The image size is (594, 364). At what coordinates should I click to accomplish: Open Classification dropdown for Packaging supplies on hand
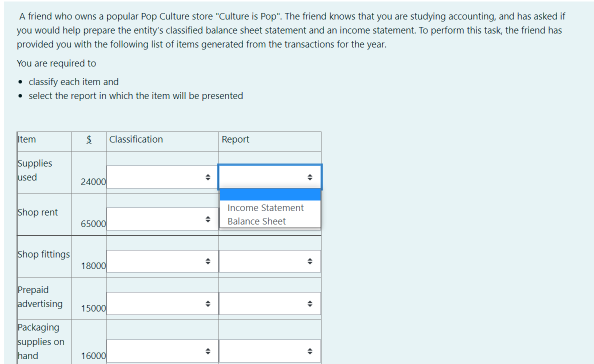tap(162, 351)
